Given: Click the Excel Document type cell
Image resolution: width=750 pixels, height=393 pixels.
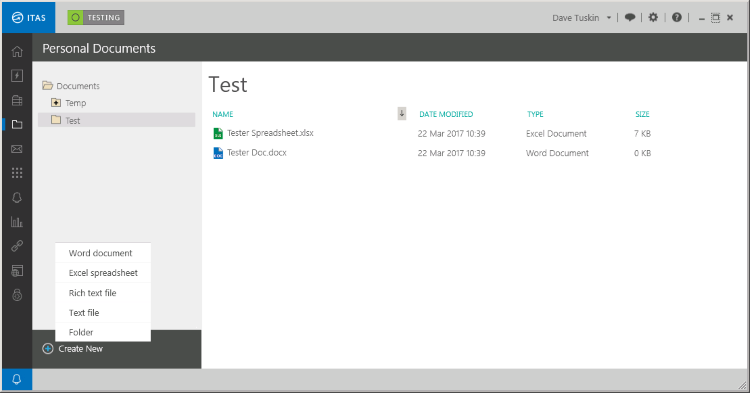Looking at the screenshot, I should click(x=556, y=133).
